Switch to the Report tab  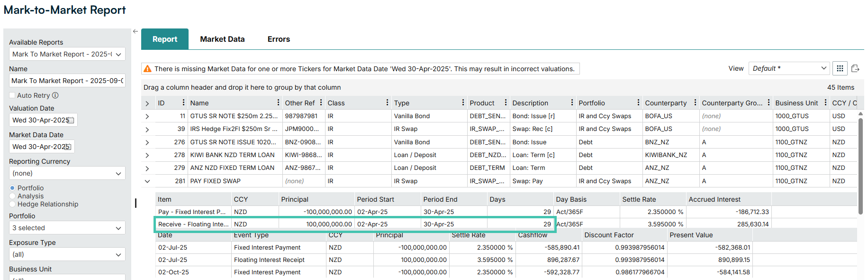pos(165,39)
